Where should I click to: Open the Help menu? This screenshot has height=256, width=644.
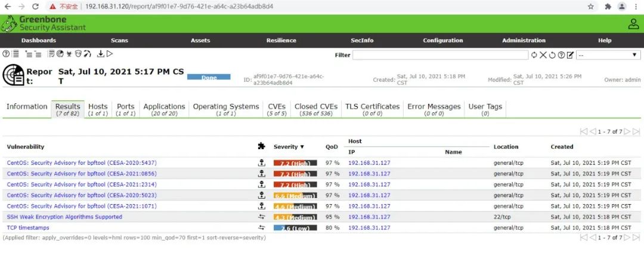pyautogui.click(x=605, y=40)
